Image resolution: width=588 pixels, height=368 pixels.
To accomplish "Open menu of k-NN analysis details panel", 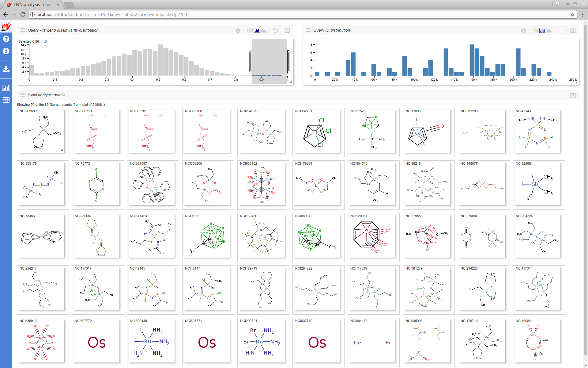I will pos(23,95).
